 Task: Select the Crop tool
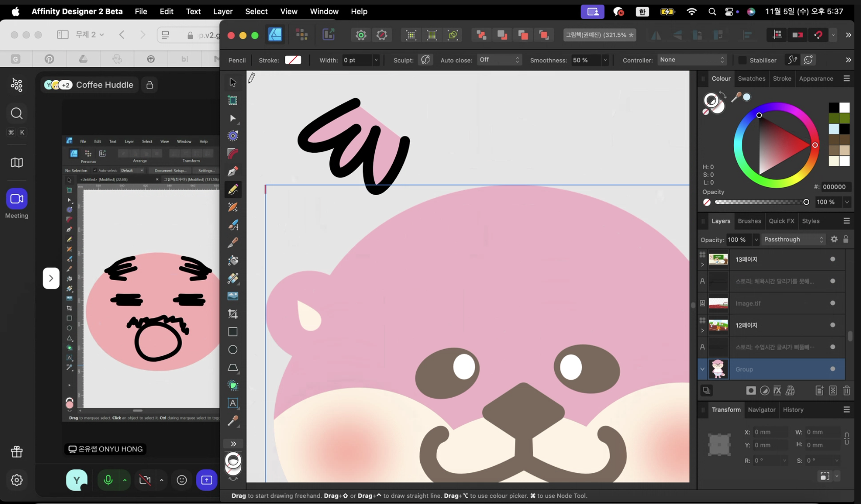[233, 314]
